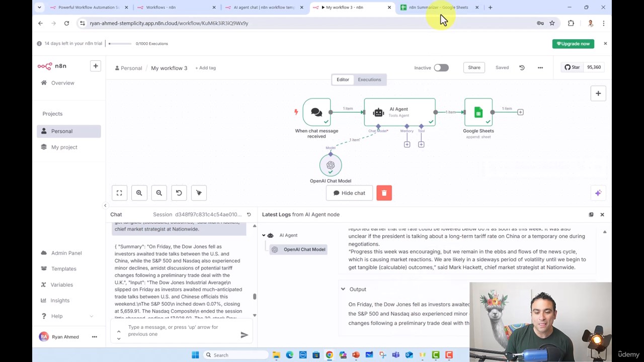
Task: Add a Tool sub-node to AI Agent
Action: click(421, 144)
